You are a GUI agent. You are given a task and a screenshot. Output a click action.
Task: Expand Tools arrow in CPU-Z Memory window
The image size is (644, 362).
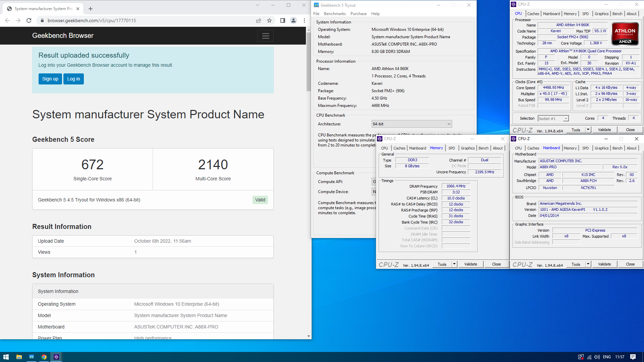(x=454, y=264)
